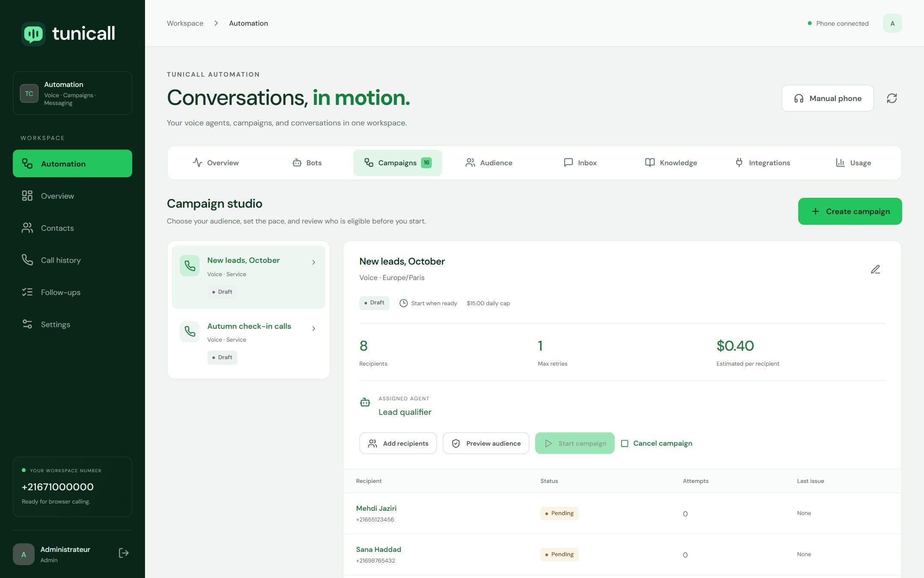The image size is (924, 578).
Task: Click the refresh icon beside Manual phone
Action: click(x=891, y=98)
